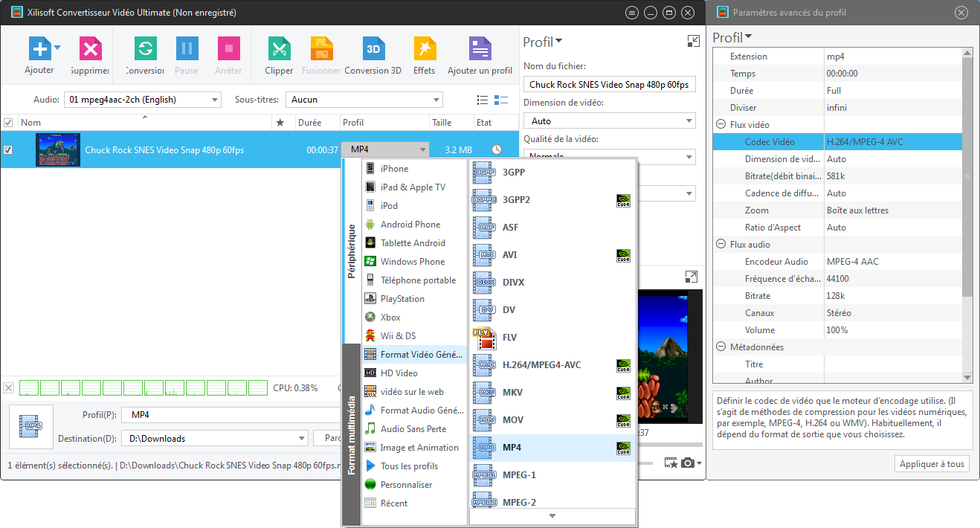Open the Sous-titres dropdown
The image size is (980, 528).
(x=364, y=100)
